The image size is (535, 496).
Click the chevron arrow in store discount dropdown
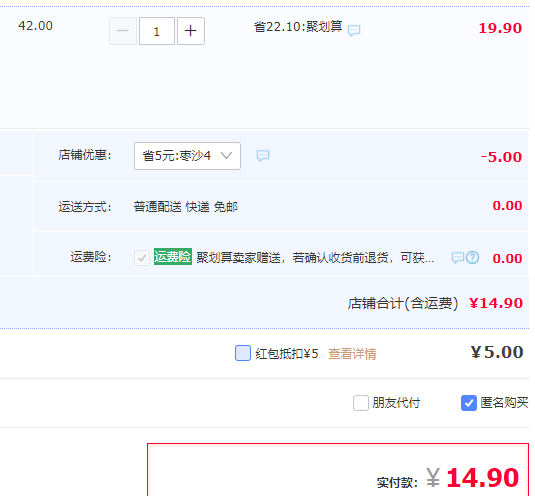tap(226, 156)
